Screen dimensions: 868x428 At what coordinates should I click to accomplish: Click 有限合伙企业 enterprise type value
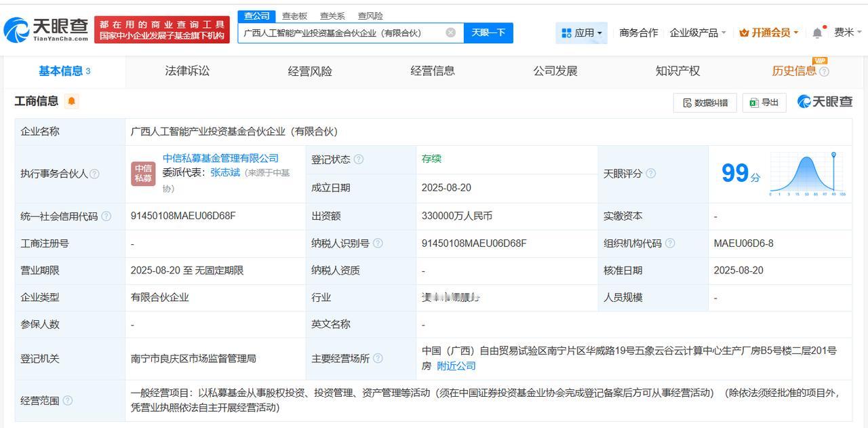coord(159,297)
